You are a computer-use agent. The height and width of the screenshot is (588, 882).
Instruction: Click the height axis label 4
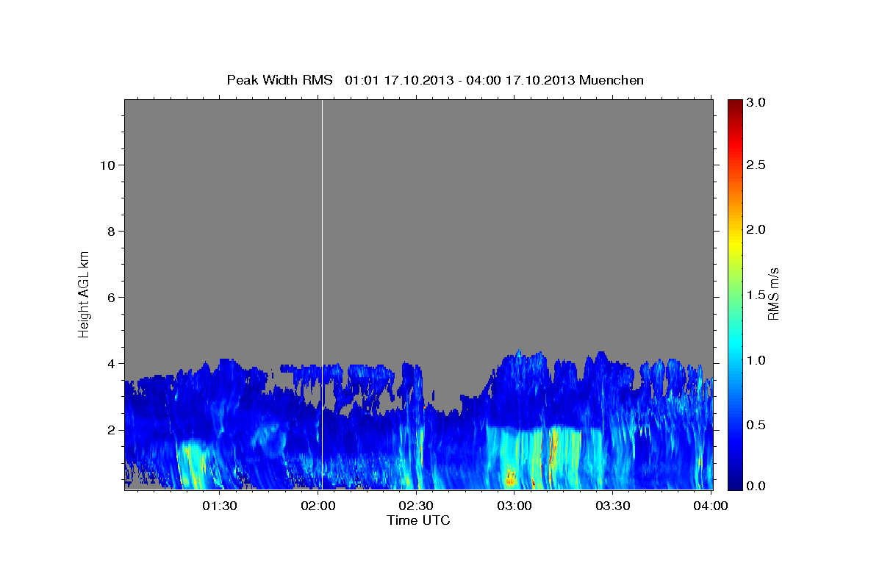(110, 363)
